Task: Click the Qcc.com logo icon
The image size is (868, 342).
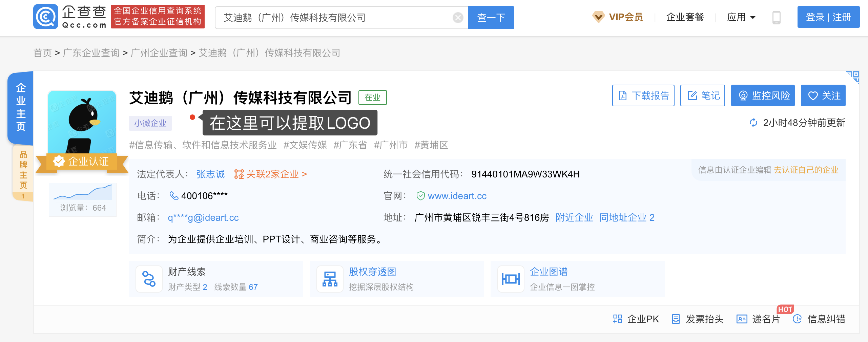Action: tap(46, 17)
